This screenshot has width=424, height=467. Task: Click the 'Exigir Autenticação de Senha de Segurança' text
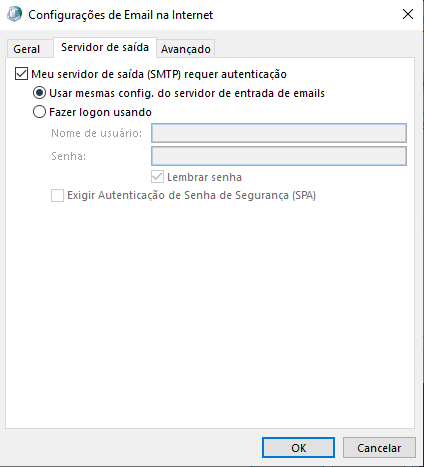(x=178, y=195)
